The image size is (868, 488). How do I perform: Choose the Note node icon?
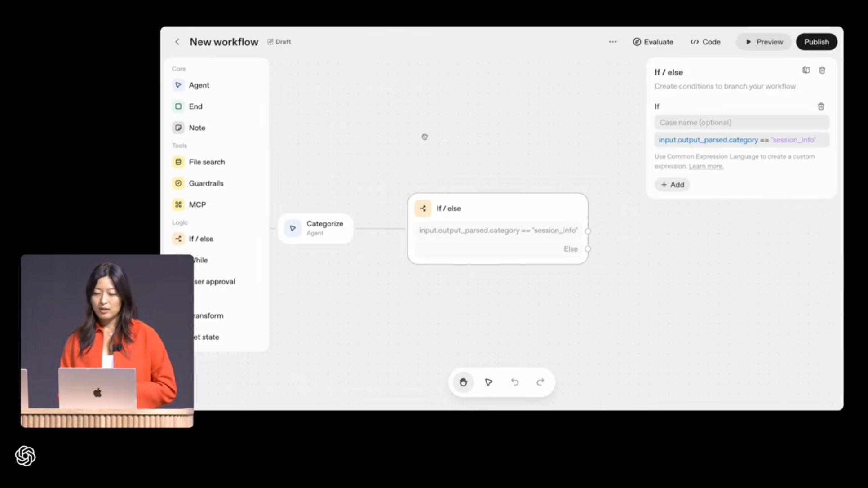[x=178, y=128]
